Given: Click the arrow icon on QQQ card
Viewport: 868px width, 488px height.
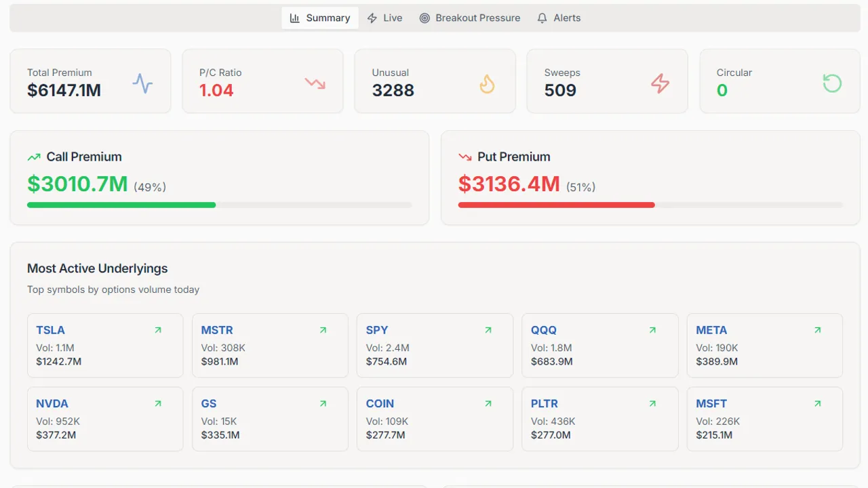Looking at the screenshot, I should point(653,330).
